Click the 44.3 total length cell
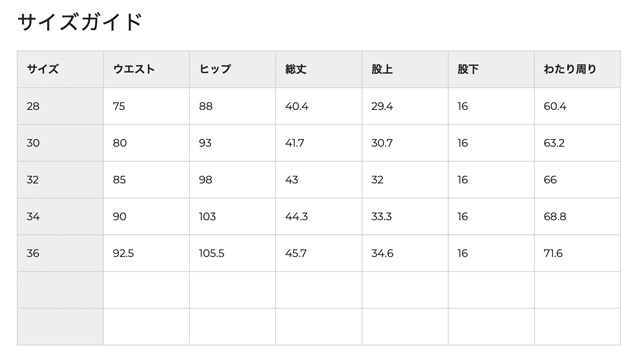The width and height of the screenshot is (640, 360). (x=319, y=216)
